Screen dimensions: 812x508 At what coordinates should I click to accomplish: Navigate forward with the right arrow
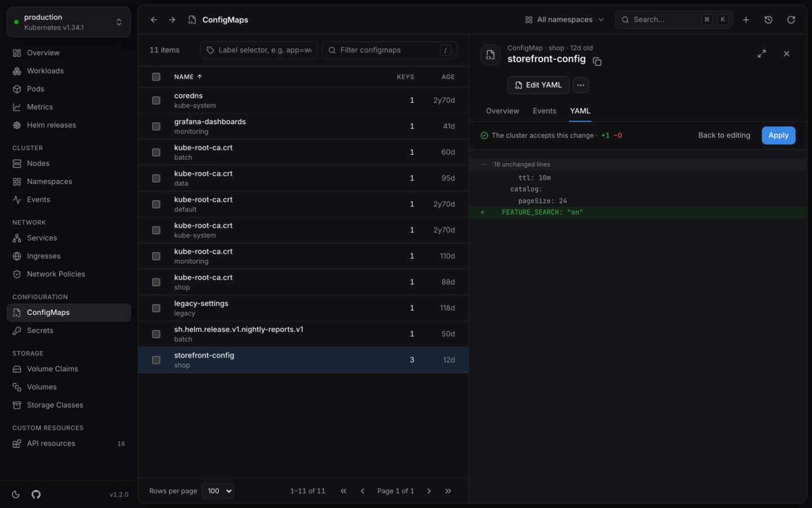(172, 20)
